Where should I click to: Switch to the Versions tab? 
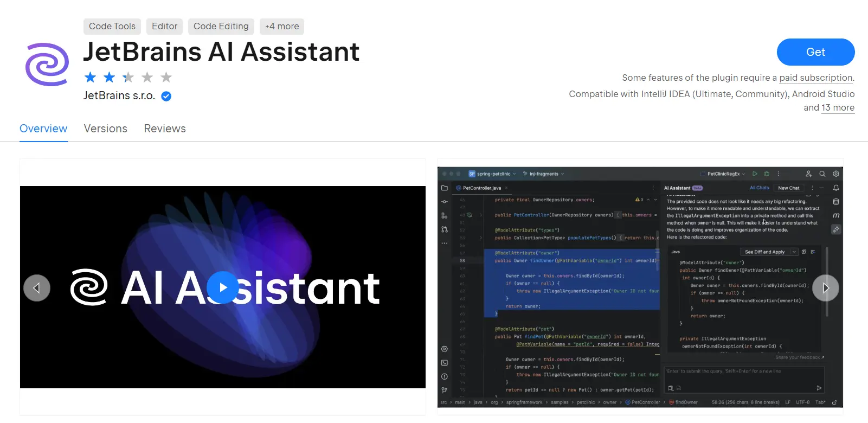coord(106,129)
